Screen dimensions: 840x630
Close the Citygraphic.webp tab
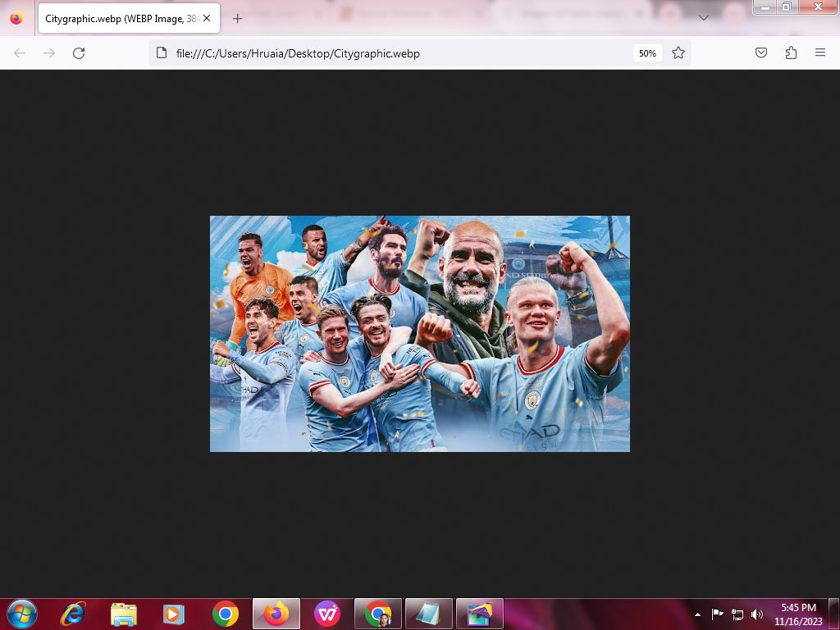207,18
